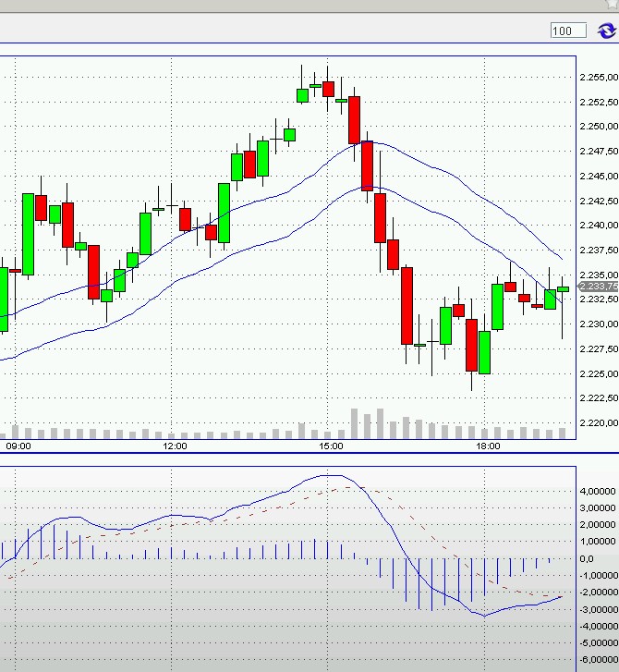Click the 2.247,50 price level label
619x672 pixels.
click(x=599, y=152)
